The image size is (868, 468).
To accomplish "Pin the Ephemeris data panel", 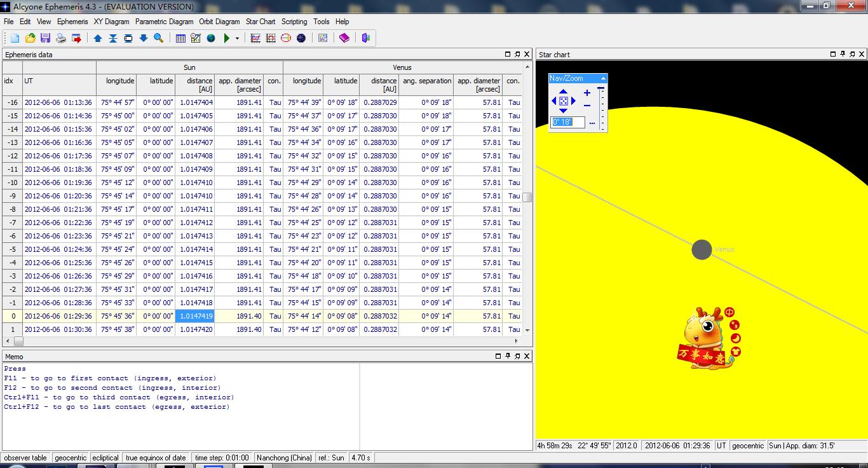I will [517, 55].
